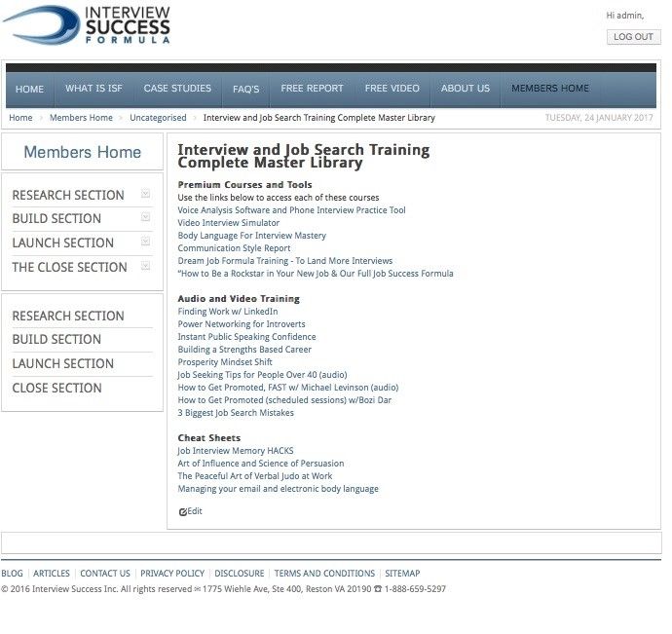Expand THE CLOSE SECTION arrow icon
672x634 pixels.
145,266
